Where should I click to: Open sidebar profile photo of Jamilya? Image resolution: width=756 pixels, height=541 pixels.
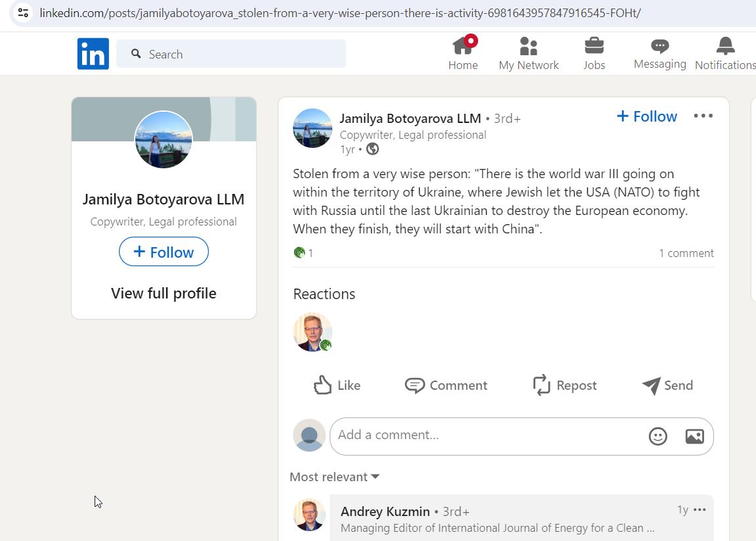click(164, 139)
